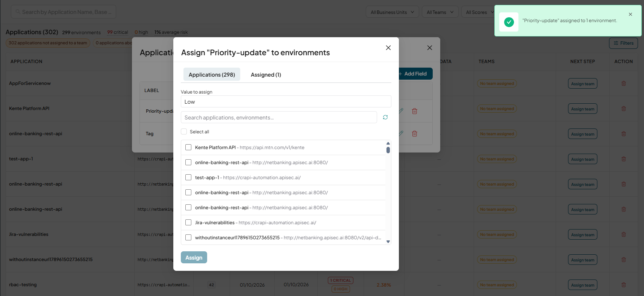Open the All Business Units dropdown

[392, 12]
